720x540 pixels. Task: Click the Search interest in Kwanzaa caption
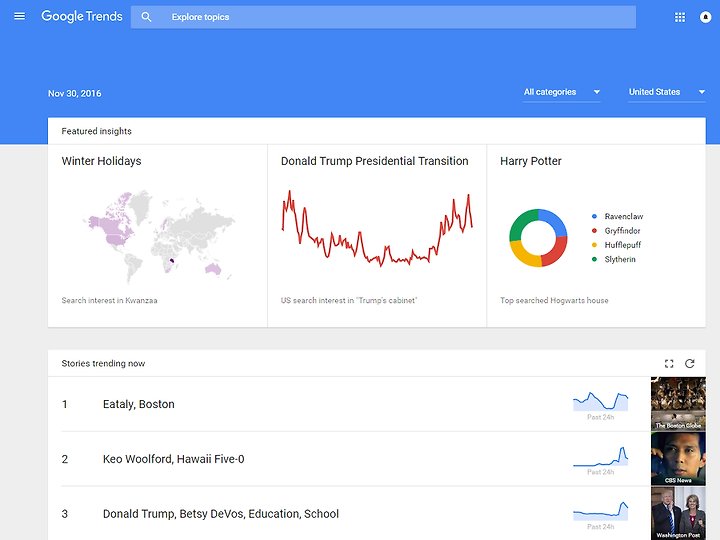pos(109,301)
